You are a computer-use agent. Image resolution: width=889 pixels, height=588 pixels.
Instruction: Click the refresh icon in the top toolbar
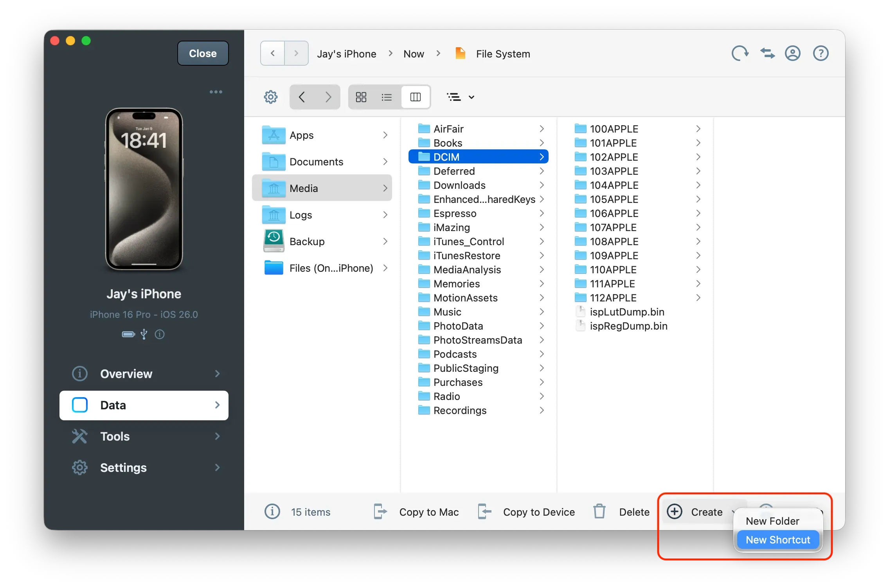[x=740, y=53]
